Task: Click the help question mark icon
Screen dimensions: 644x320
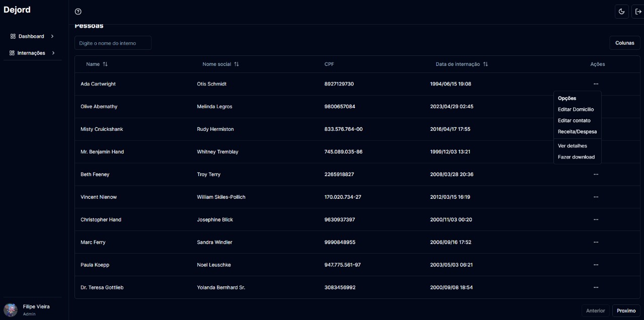Action: pyautogui.click(x=78, y=12)
